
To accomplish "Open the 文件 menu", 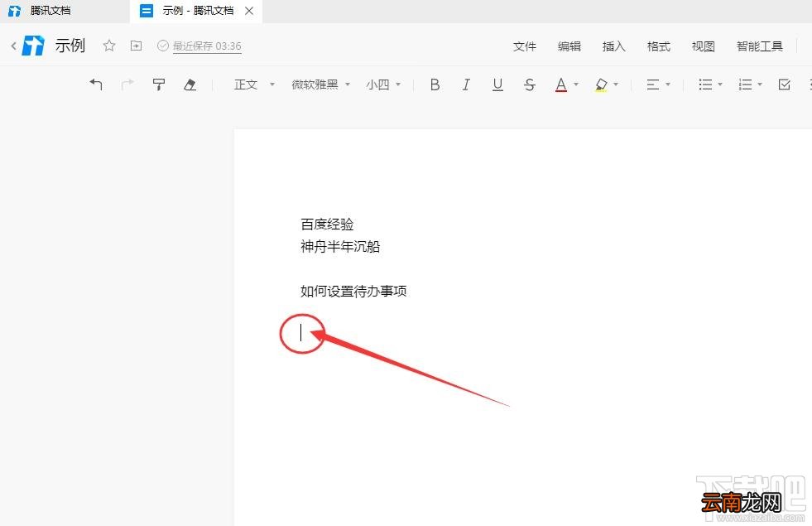I will (x=525, y=46).
